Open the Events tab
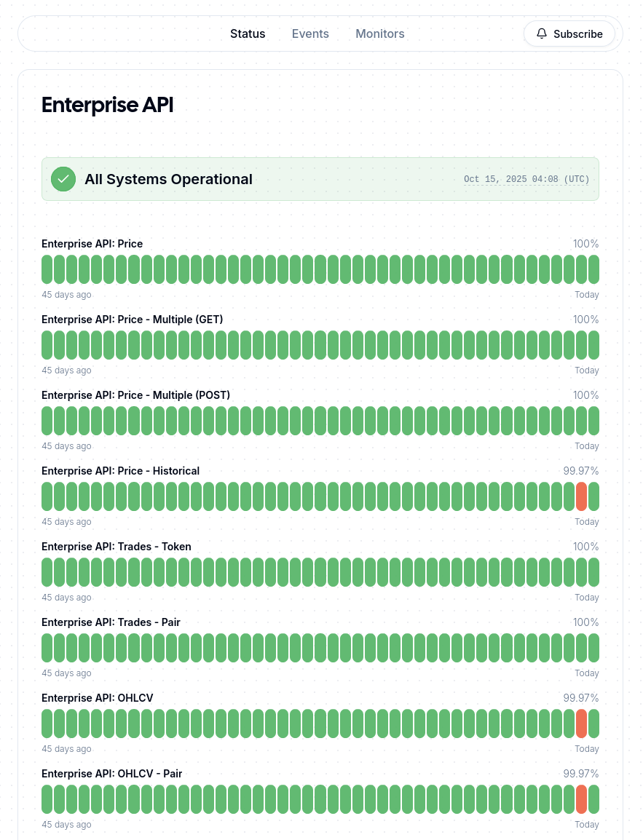 [310, 33]
